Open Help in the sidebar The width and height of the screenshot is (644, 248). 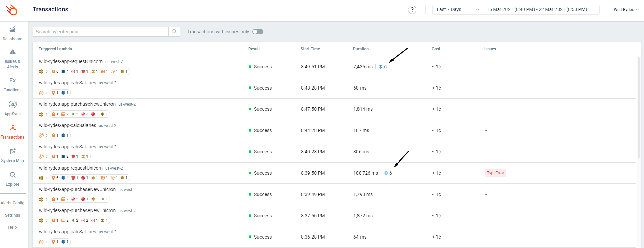(x=13, y=227)
